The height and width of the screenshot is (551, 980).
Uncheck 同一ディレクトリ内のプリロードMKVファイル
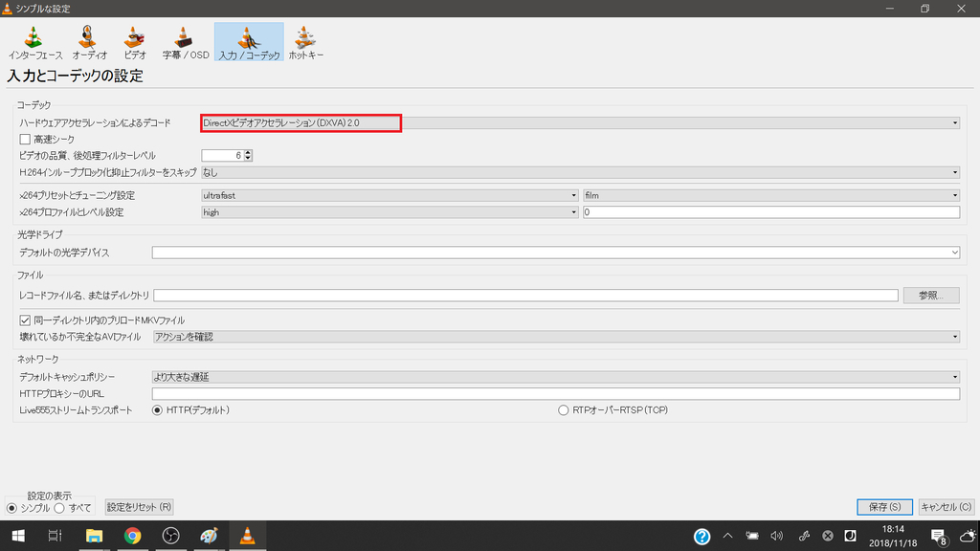[x=25, y=320]
